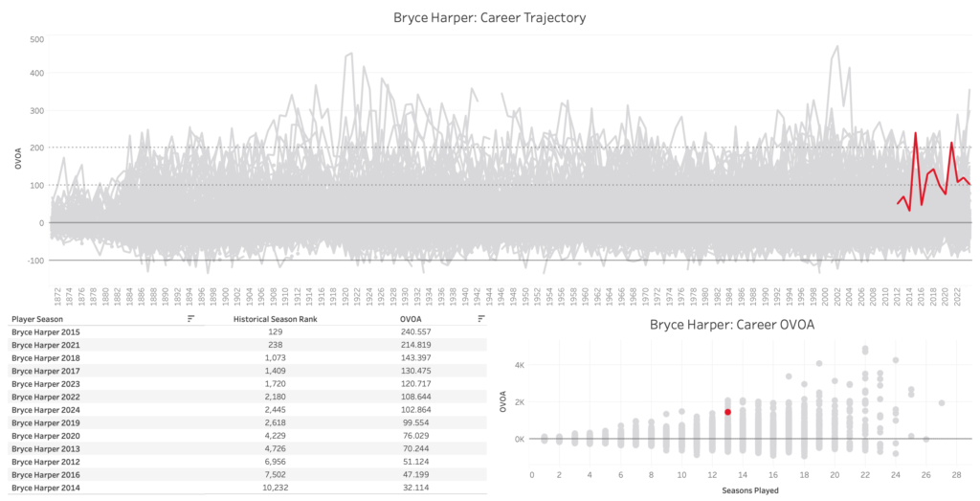980x501 pixels.
Task: Click the OVOA value 76.029
Action: (x=415, y=436)
